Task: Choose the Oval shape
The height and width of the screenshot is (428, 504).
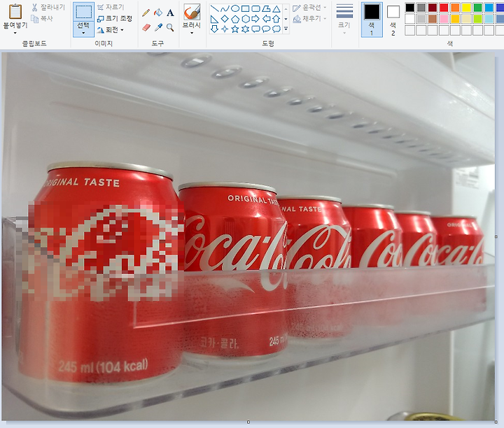Action: [x=235, y=8]
